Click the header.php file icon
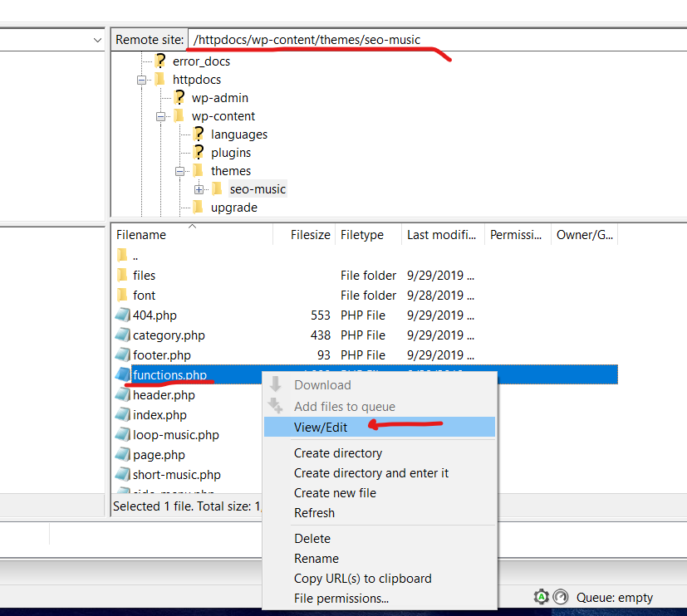The height and width of the screenshot is (616, 687). point(122,395)
